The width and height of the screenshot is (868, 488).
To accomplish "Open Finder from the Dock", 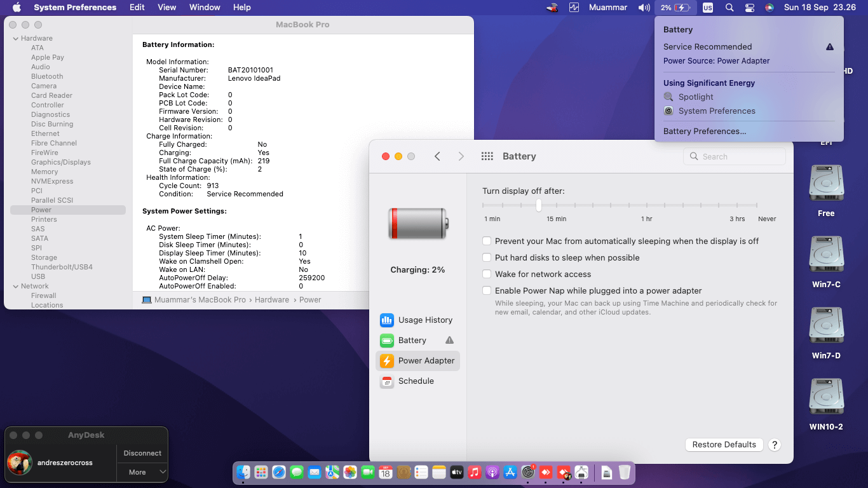I will click(243, 472).
